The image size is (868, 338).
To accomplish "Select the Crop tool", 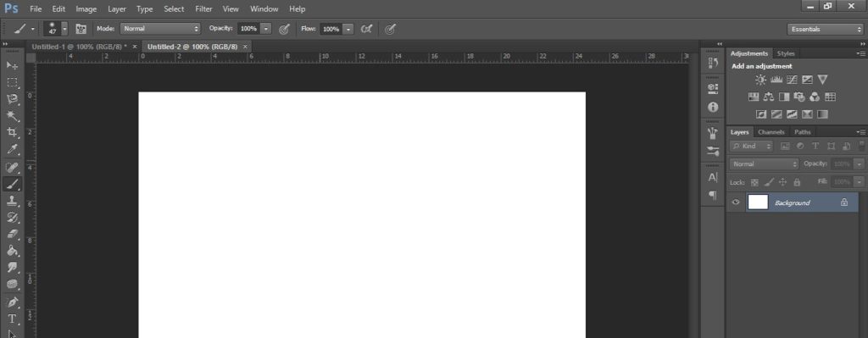I will click(x=12, y=132).
